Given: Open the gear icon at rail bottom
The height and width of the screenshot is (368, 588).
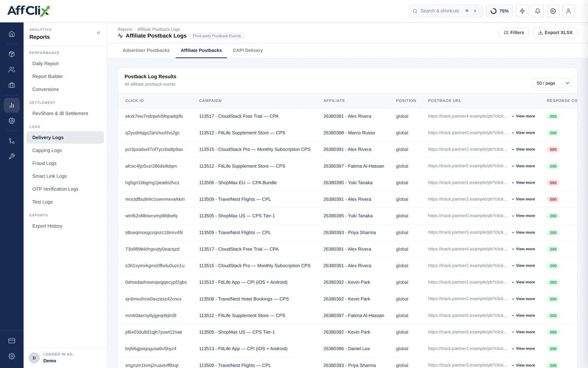Looking at the screenshot, I should pos(12,356).
